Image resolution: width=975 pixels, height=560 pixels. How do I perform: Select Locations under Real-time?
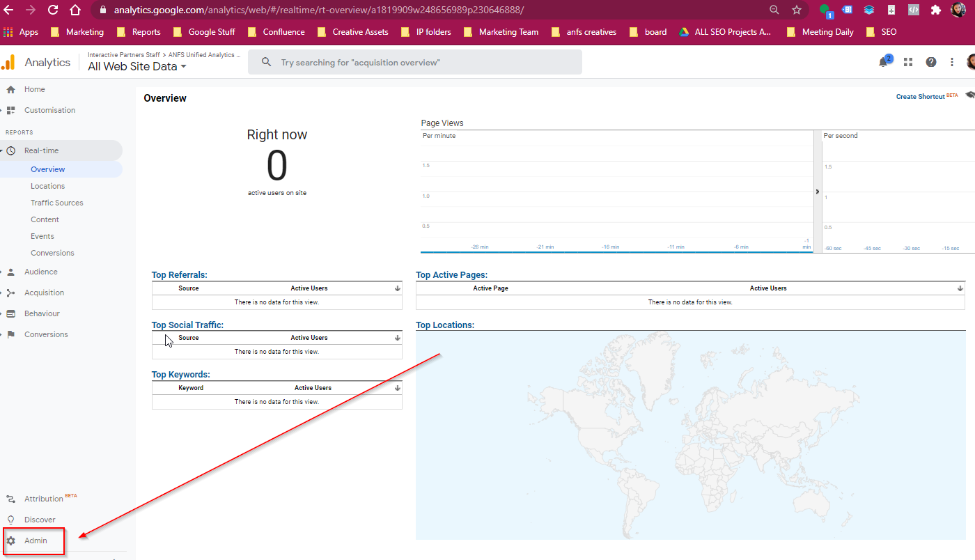47,186
